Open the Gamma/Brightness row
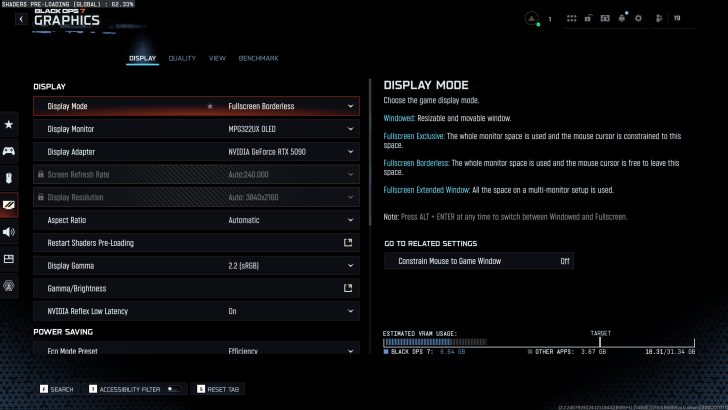This screenshot has height=410, width=728. (x=196, y=288)
